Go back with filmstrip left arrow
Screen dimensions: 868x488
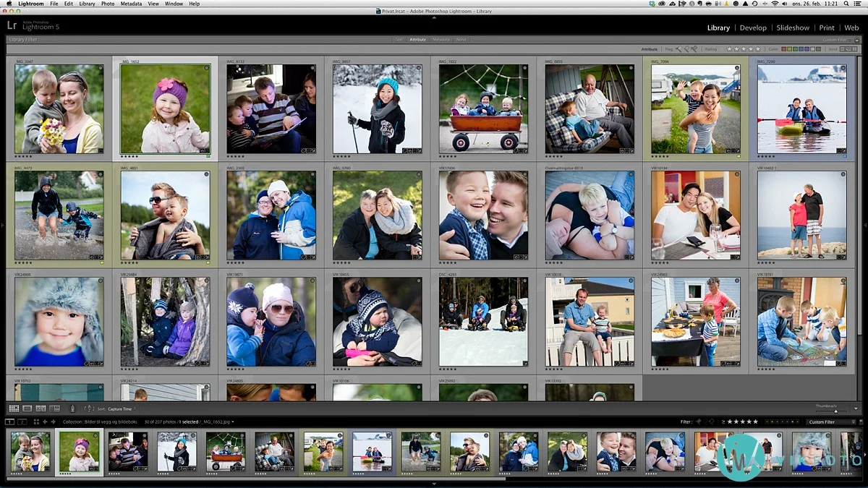coord(45,421)
